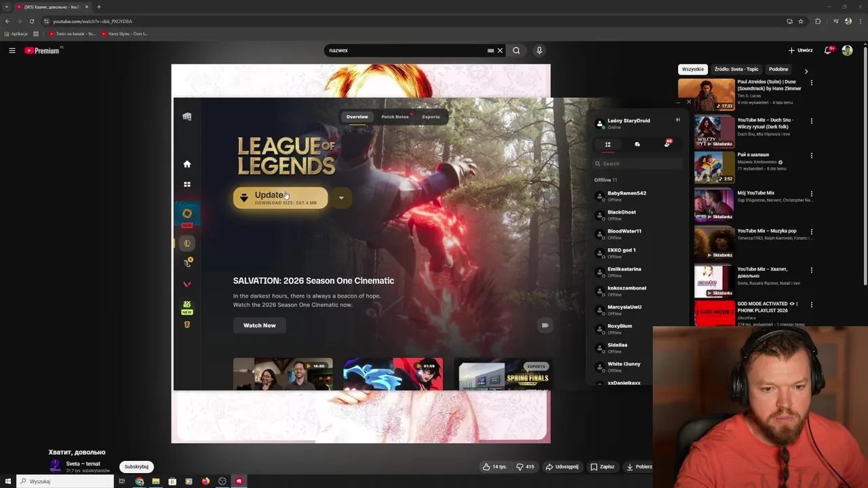
Task: Click YouTube search magnifier button
Action: (516, 50)
